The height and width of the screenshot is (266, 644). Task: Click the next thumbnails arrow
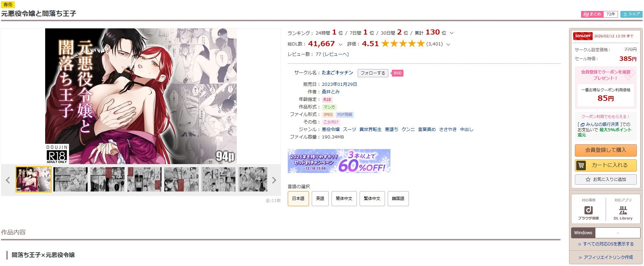click(274, 180)
